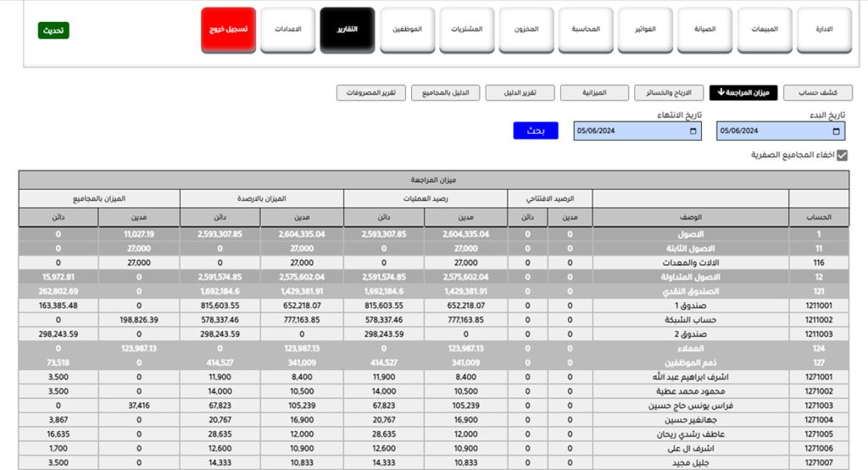This screenshot has height=470, width=868.
Task: Click the start date input field
Action: point(771,131)
